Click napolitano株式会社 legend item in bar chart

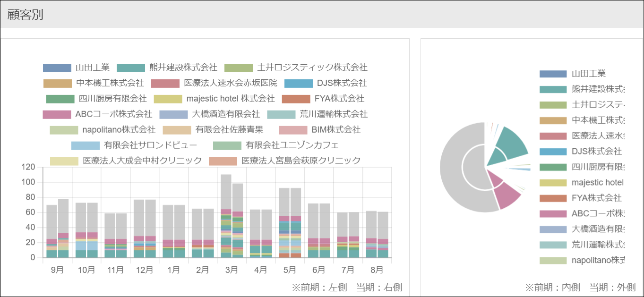(x=103, y=129)
